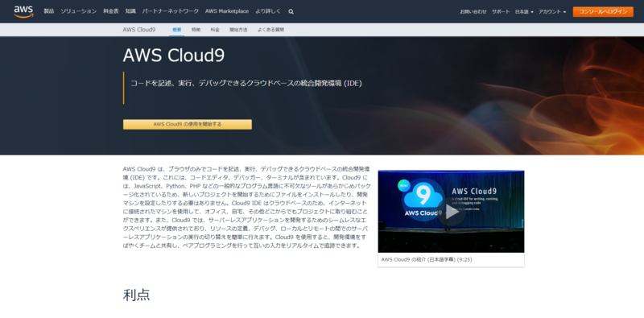Open the ソリューション menu

(x=79, y=11)
